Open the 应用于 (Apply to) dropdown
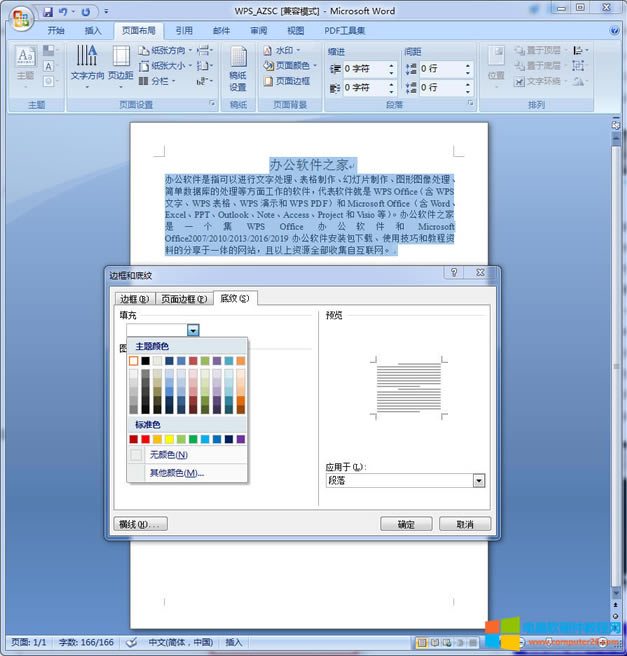This screenshot has width=627, height=656. pos(479,481)
